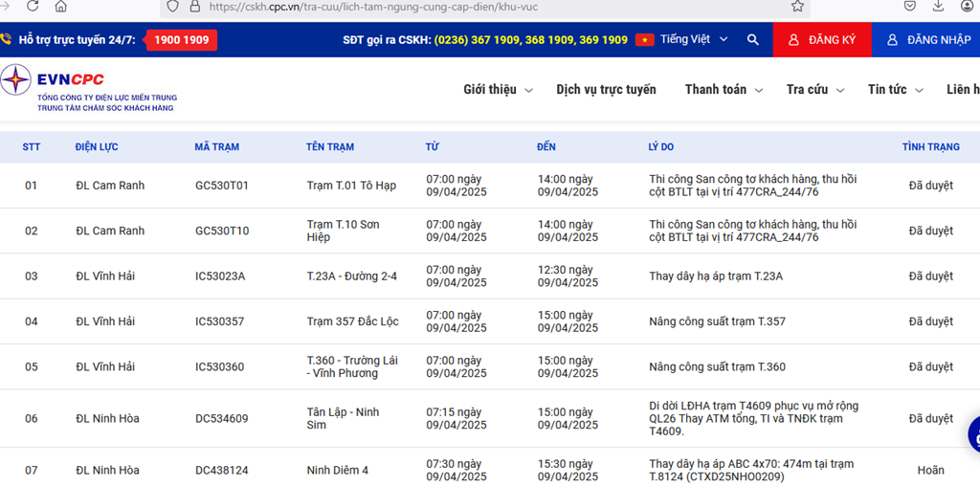Click the browser home icon

pos(61,6)
